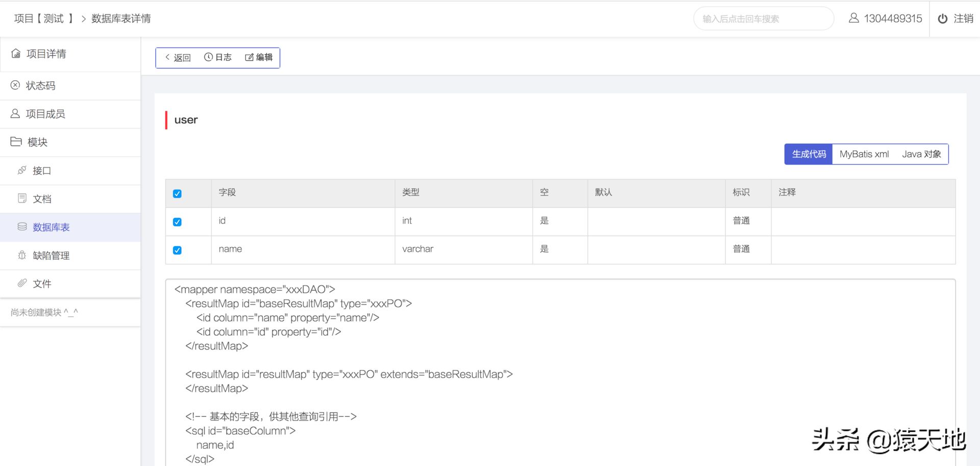This screenshot has height=466, width=980.
Task: Click the varchar type cell
Action: 463,249
